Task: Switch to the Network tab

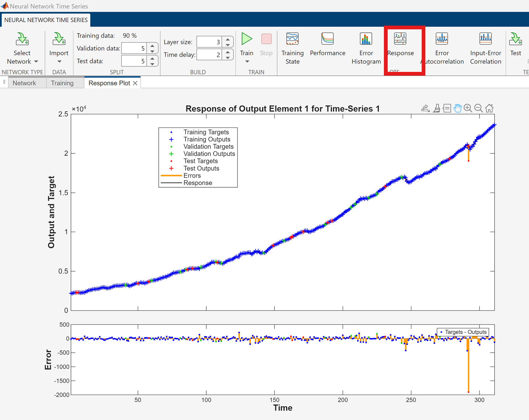Action: [x=24, y=83]
